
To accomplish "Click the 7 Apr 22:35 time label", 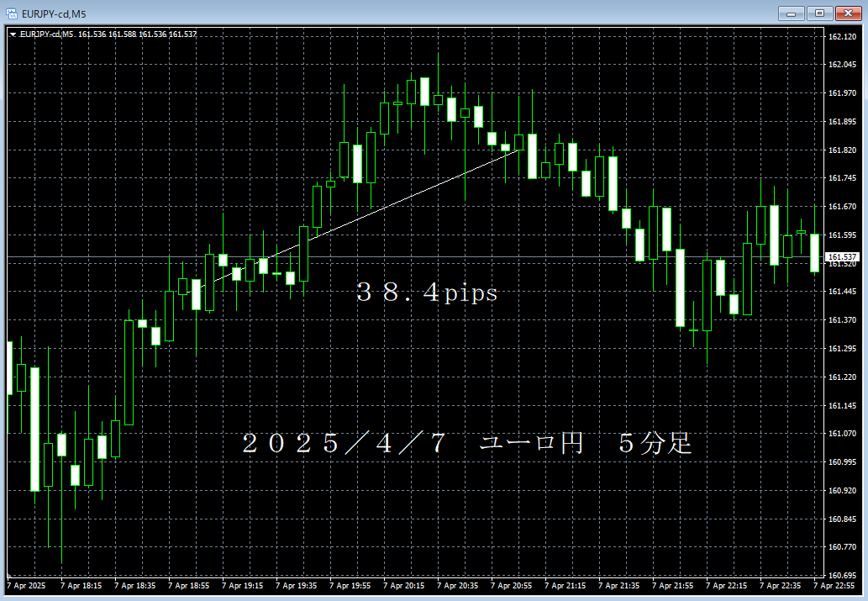I will (x=780, y=586).
